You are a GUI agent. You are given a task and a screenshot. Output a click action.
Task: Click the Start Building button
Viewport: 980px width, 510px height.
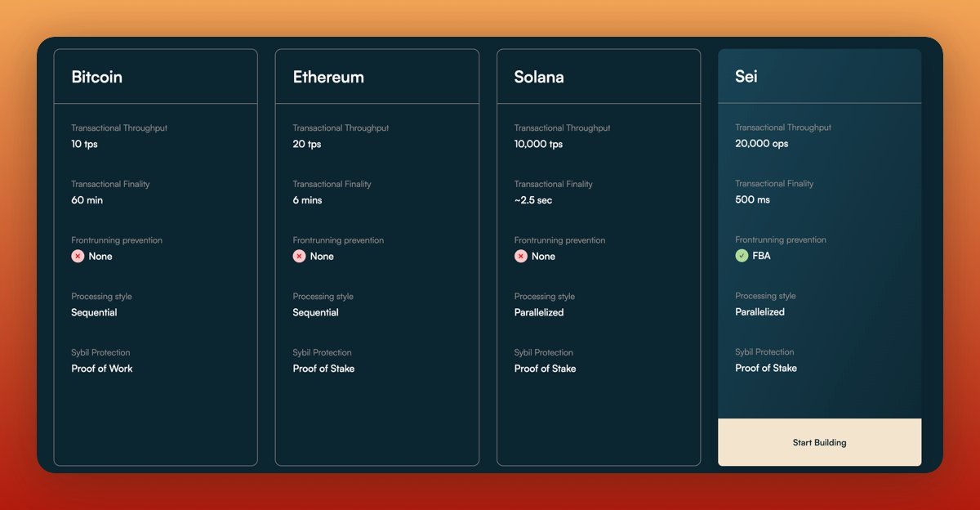coord(819,442)
